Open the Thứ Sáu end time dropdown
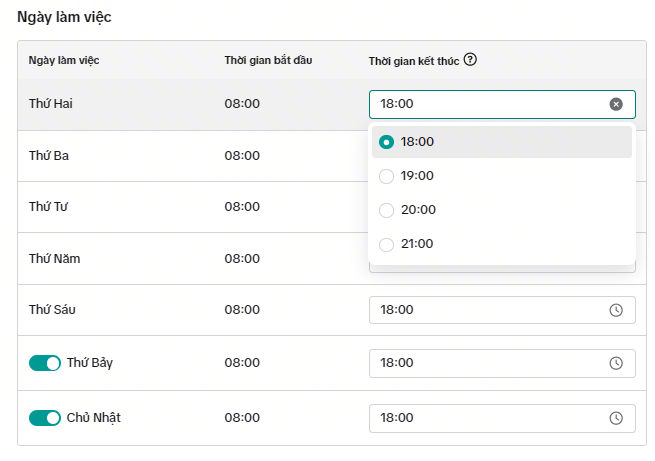Image resolution: width=655 pixels, height=461 pixels. [x=490, y=310]
